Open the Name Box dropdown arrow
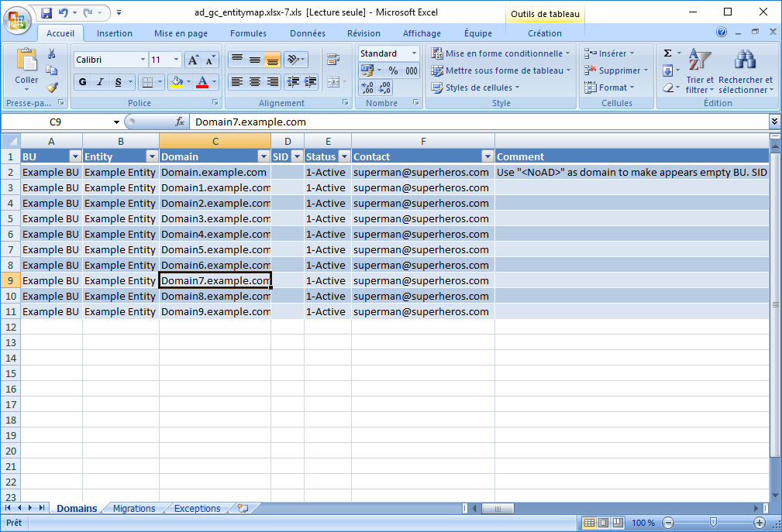 [116, 122]
